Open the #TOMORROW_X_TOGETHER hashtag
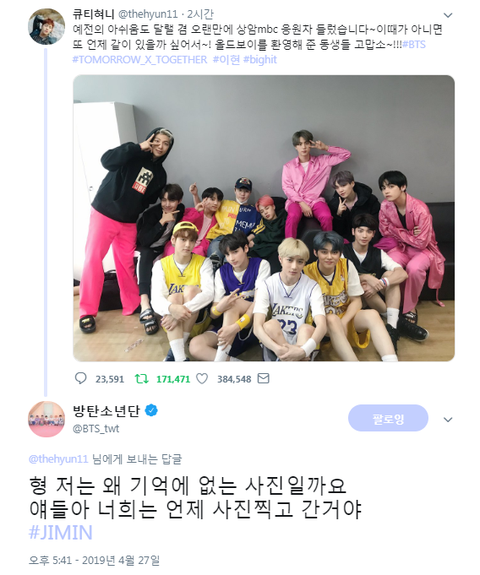480x575 pixels. tap(140, 59)
